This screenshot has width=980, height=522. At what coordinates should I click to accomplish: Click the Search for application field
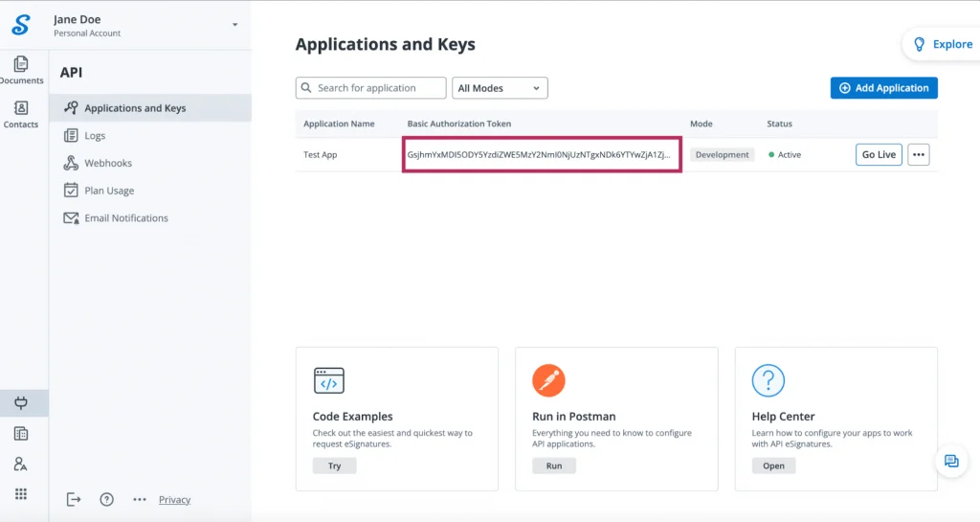(371, 88)
